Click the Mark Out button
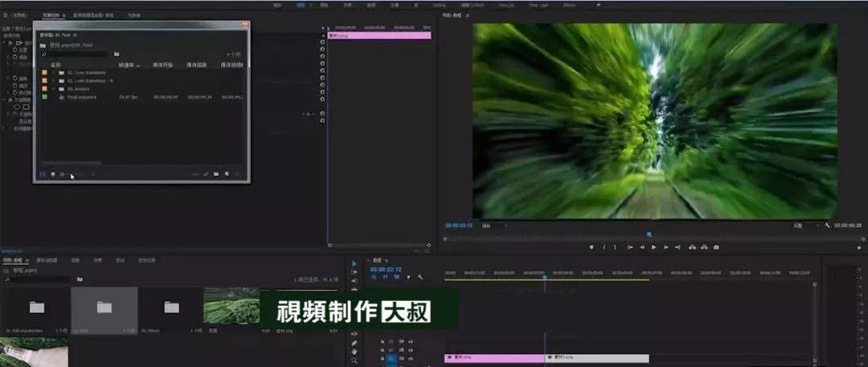The width and height of the screenshot is (868, 367). click(x=615, y=247)
